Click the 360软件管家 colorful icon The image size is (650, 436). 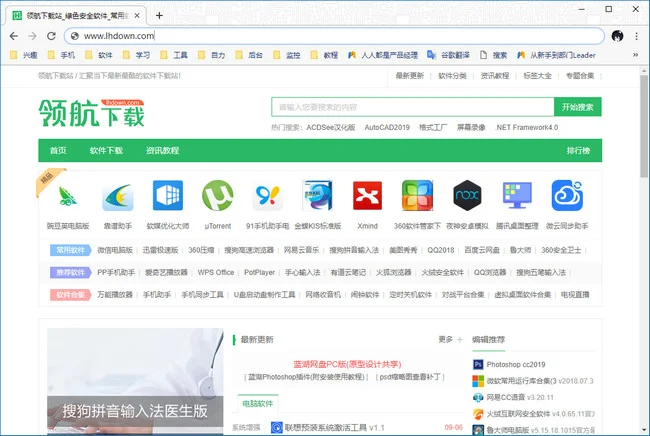click(x=417, y=195)
